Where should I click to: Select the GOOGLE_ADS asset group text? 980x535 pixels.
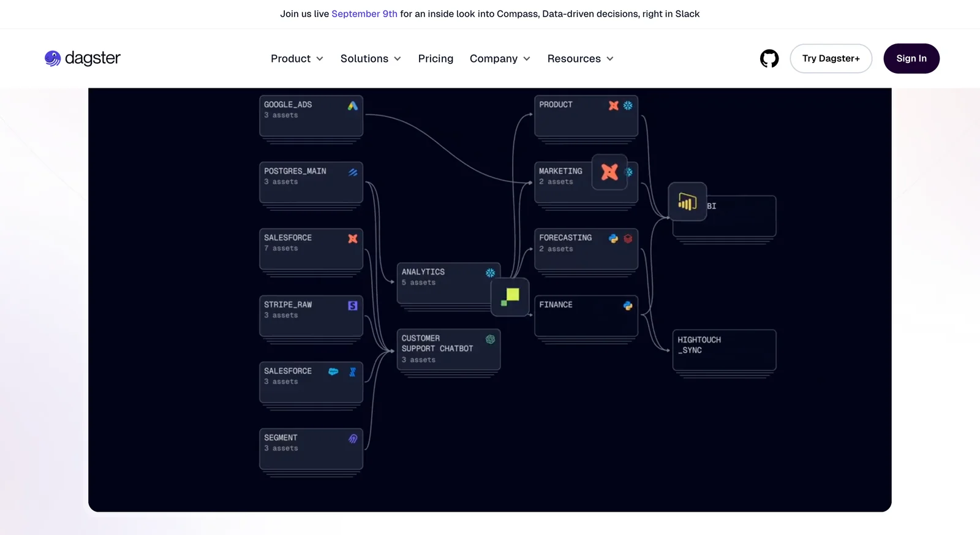(288, 105)
